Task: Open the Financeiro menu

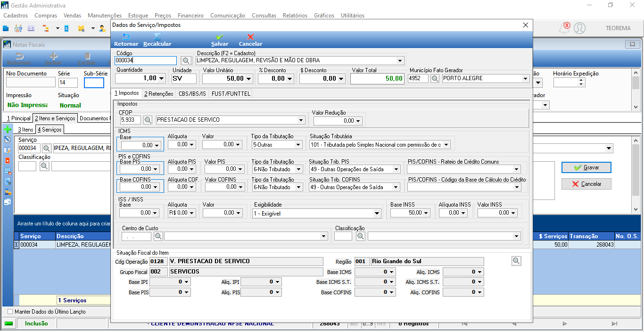Action: pos(191,16)
